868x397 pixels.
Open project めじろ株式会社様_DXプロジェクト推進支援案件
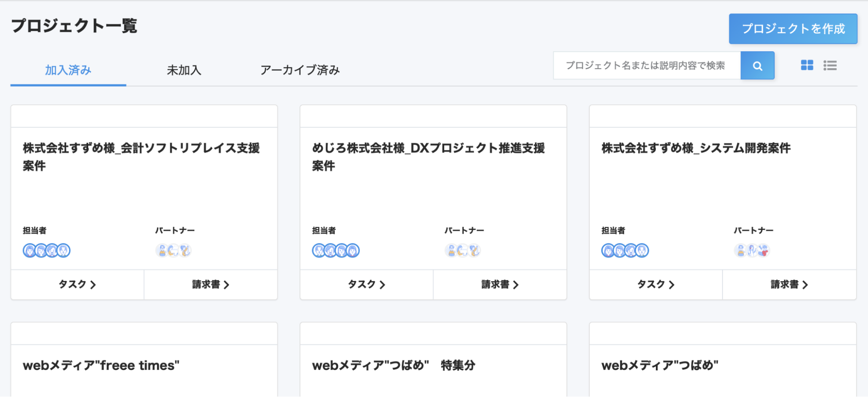click(x=428, y=157)
